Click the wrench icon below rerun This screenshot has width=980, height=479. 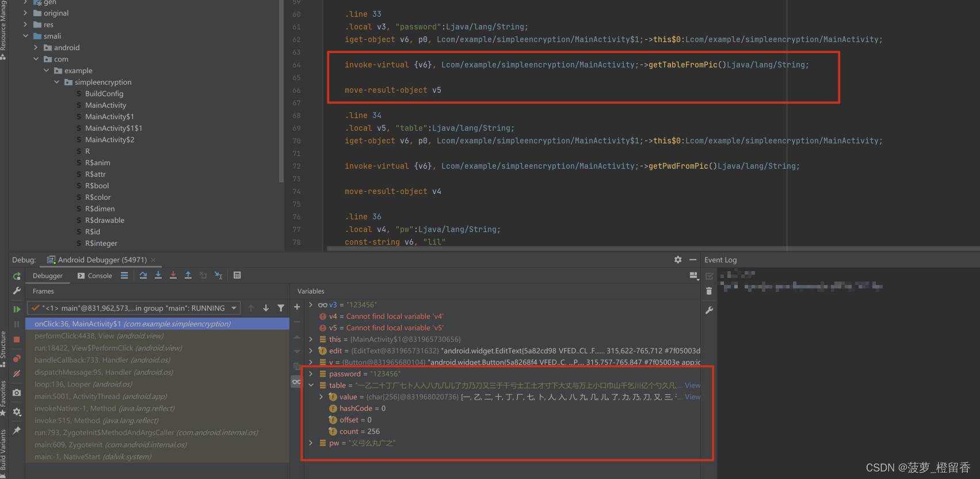click(x=17, y=291)
